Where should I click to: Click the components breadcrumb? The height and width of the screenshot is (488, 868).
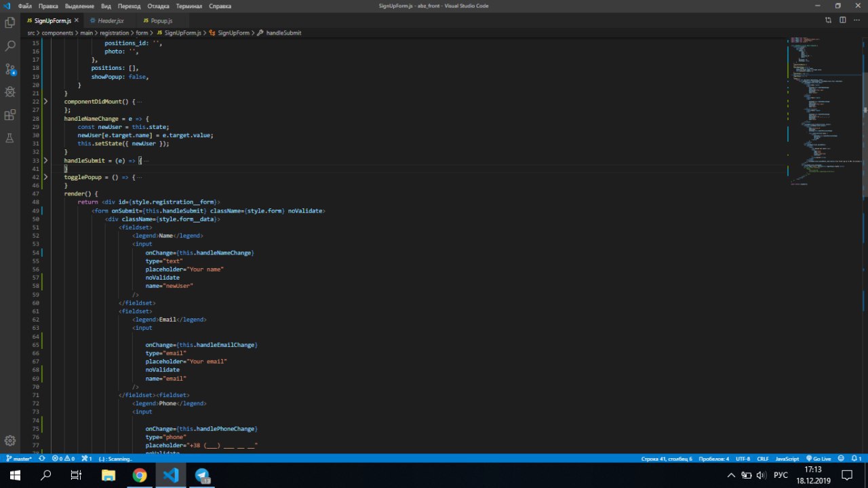pos(57,33)
